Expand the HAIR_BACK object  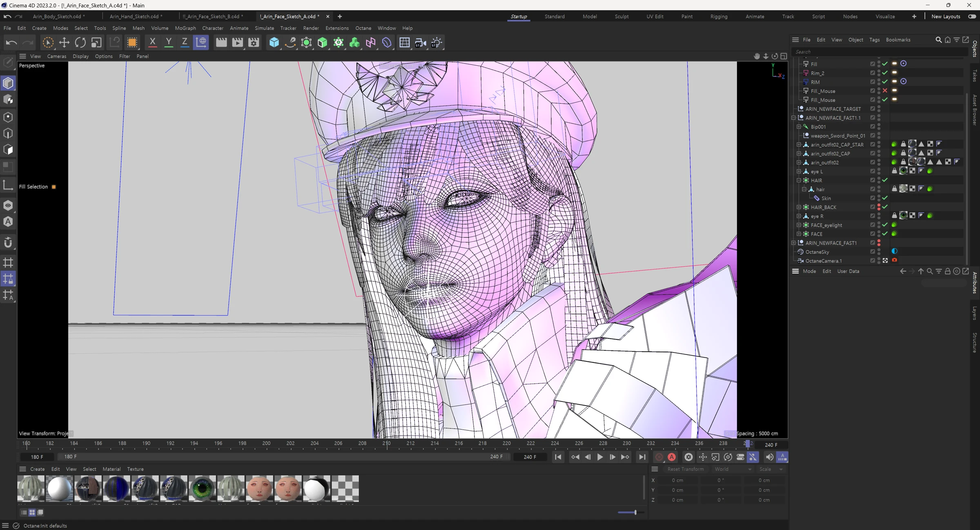799,207
